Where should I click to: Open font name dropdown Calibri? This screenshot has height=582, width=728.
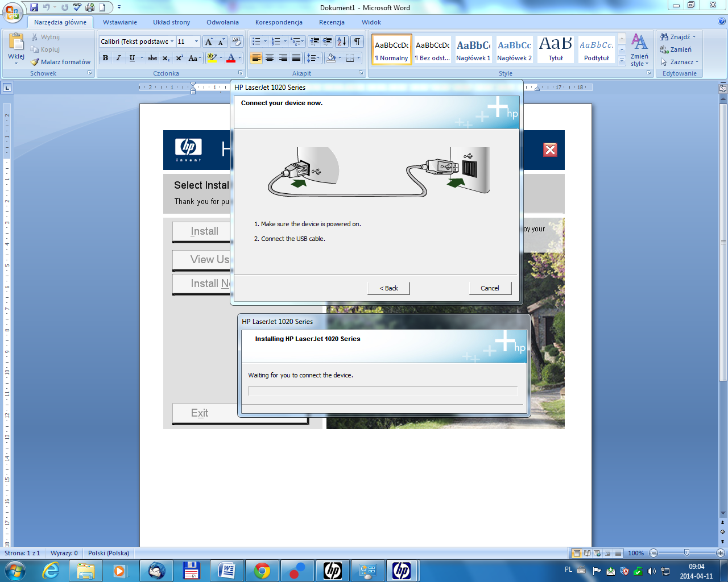[172, 41]
